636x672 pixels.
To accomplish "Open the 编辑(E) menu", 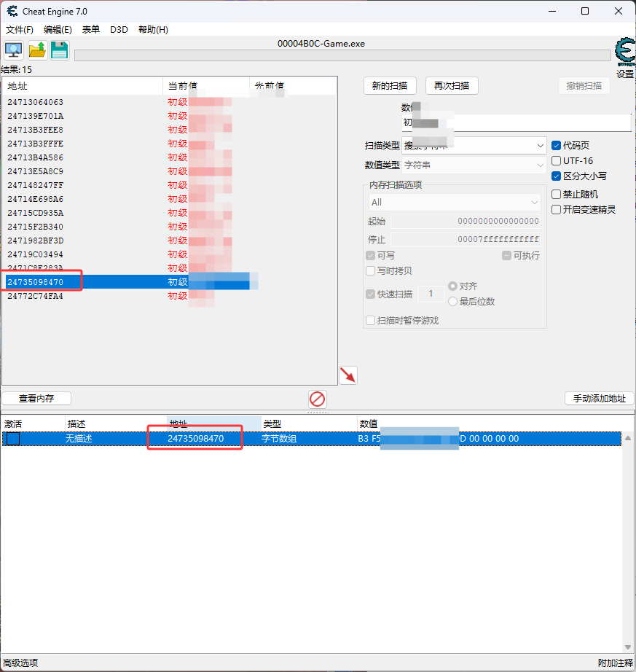I will click(58, 30).
